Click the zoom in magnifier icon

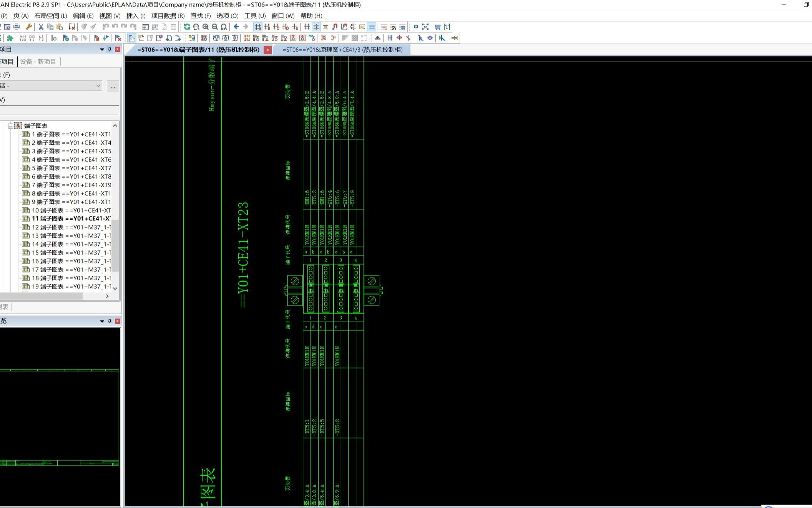point(206,27)
